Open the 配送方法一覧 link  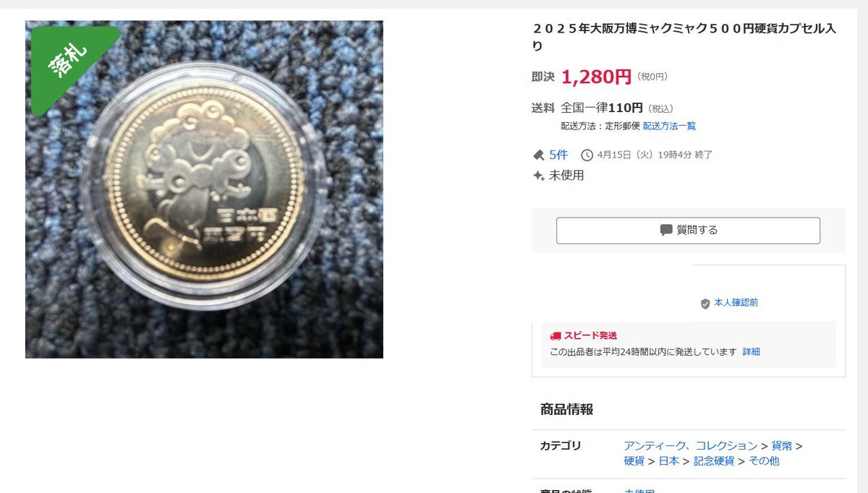(x=669, y=126)
